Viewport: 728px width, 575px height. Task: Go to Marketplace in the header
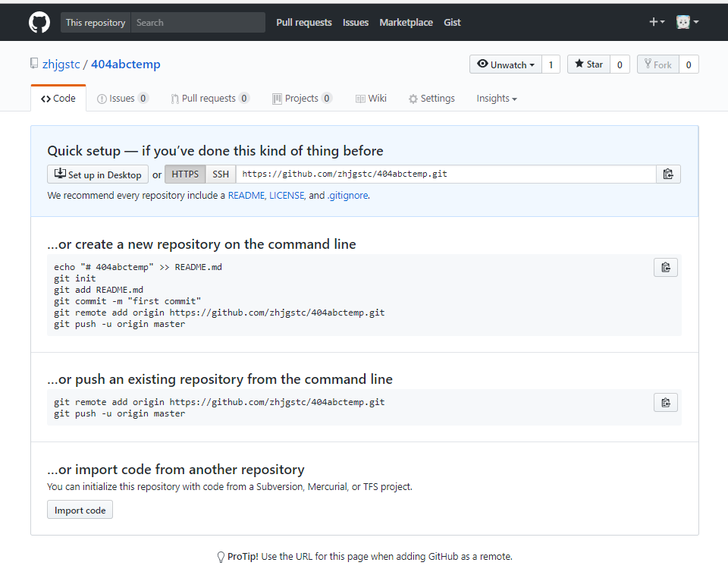coord(406,22)
